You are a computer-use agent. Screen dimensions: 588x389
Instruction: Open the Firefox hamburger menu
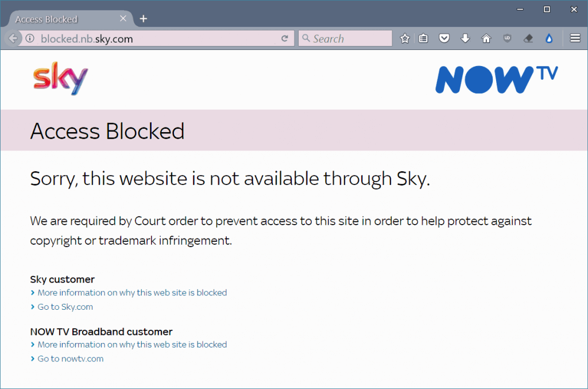575,38
